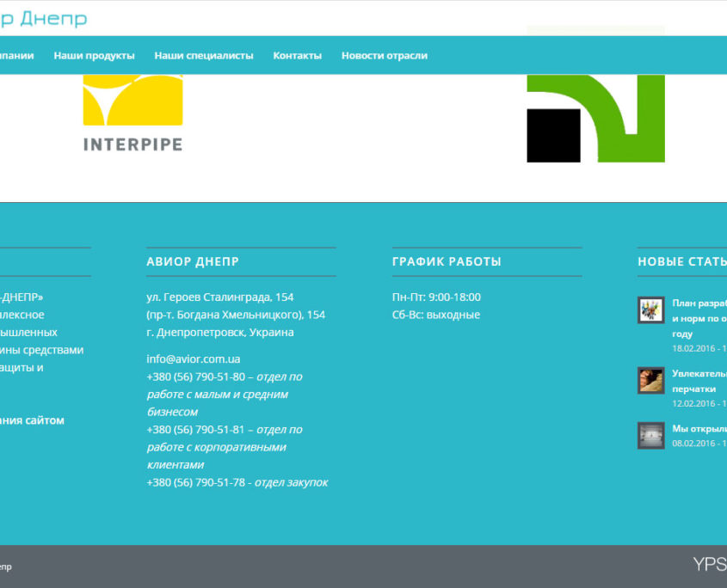The height and width of the screenshot is (588, 727).
Task: Click phone number +380 (56) 790-51-78
Action: [x=195, y=482]
